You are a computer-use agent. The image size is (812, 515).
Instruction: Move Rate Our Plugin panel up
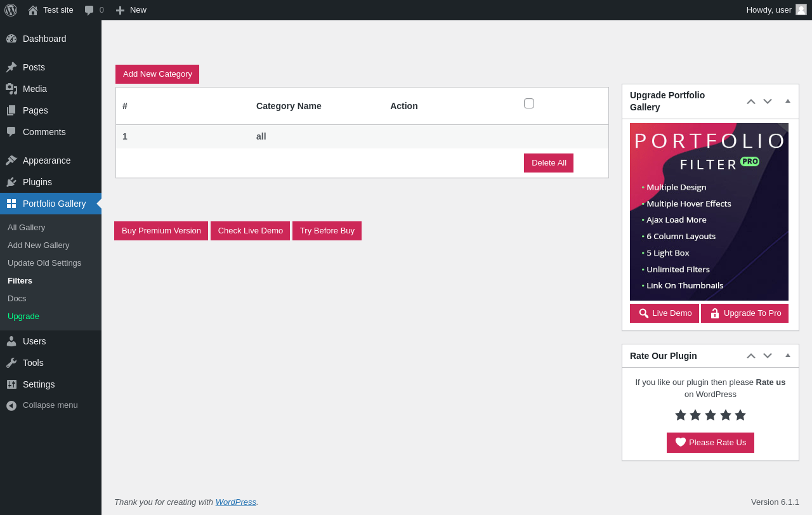tap(751, 356)
